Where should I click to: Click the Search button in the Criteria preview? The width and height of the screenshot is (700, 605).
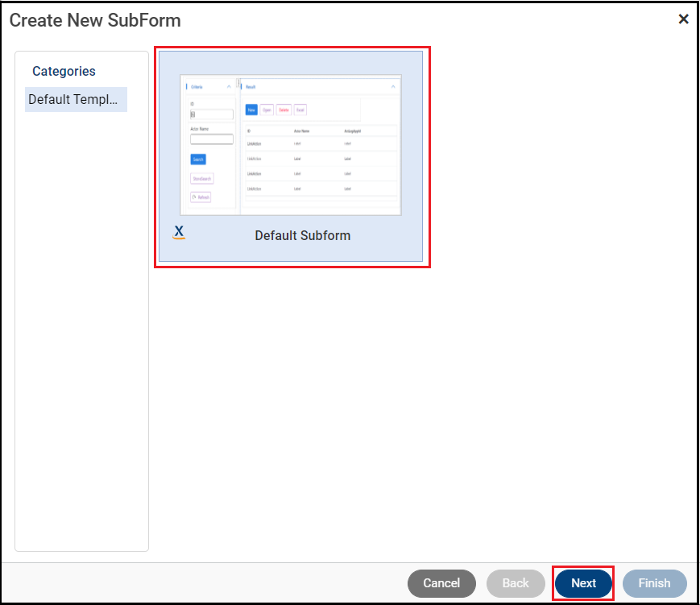tap(198, 160)
